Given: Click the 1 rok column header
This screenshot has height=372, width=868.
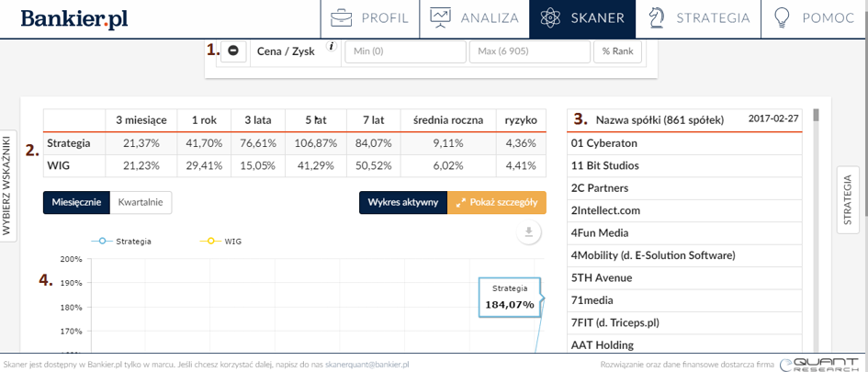Looking at the screenshot, I should point(204,120).
